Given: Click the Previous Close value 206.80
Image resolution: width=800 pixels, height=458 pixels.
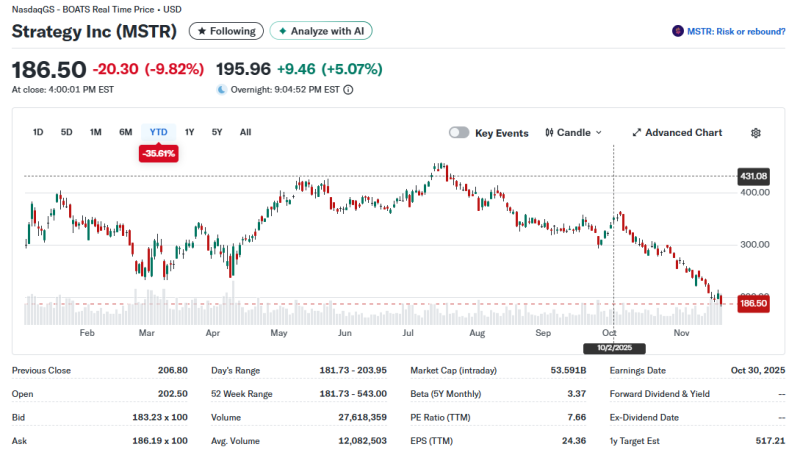Looking at the screenshot, I should coord(172,370).
